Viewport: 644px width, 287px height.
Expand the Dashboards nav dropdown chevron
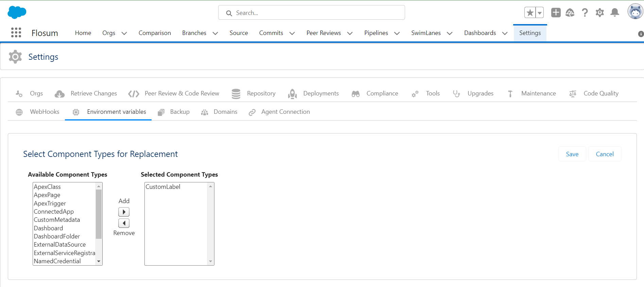point(505,33)
